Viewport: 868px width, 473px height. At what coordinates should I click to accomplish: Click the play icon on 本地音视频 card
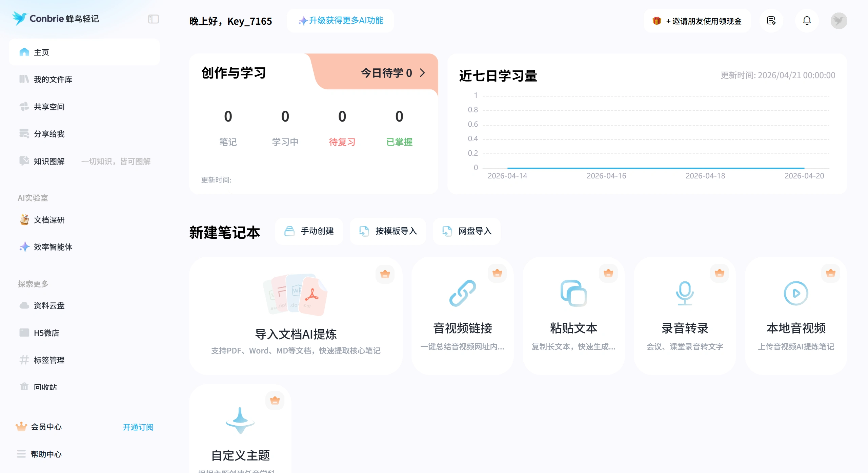[796, 293]
